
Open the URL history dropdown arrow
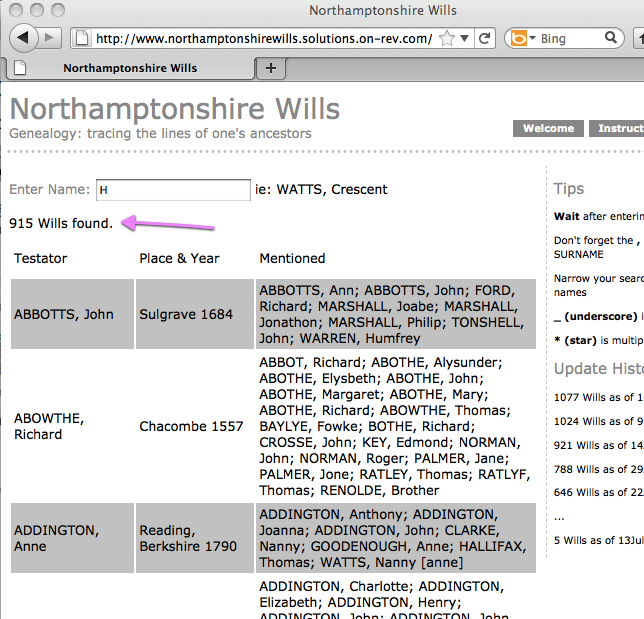click(464, 39)
